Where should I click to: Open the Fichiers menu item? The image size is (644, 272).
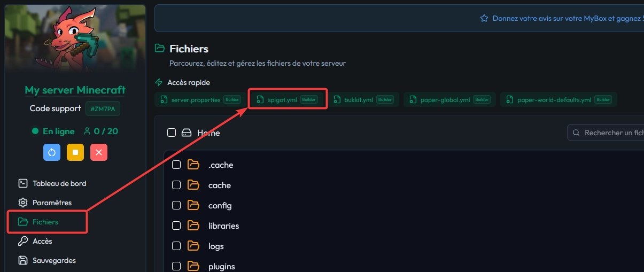coord(45,222)
